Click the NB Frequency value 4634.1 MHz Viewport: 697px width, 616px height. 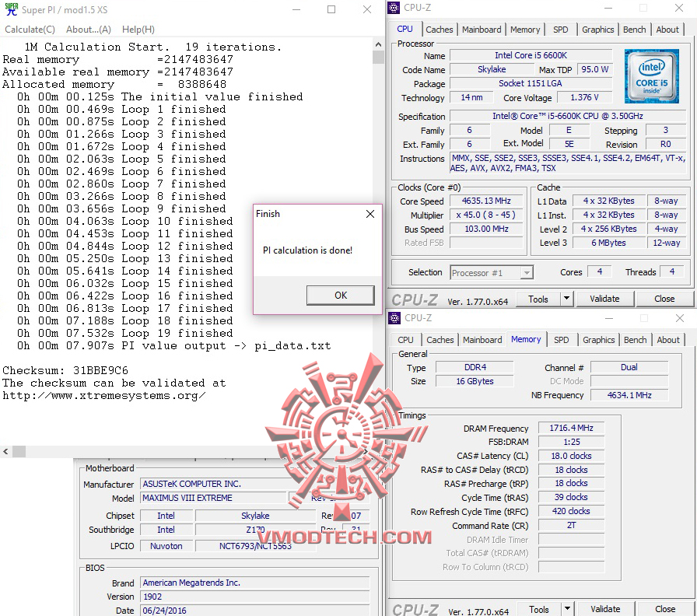click(x=629, y=395)
